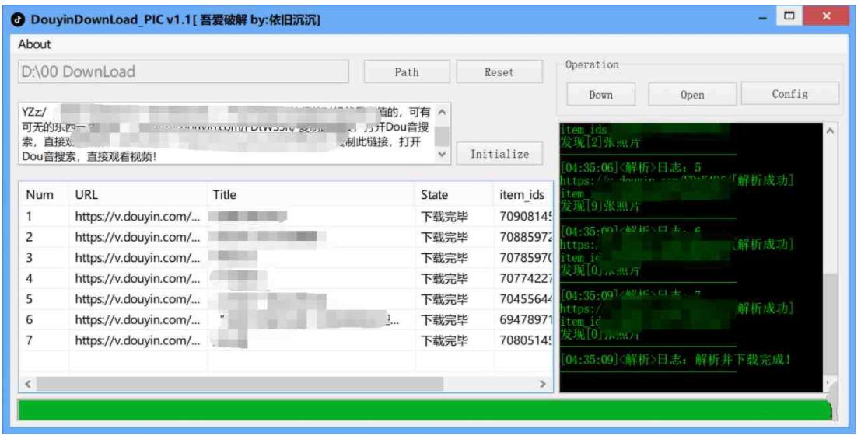This screenshot has height=446, width=868.
Task: Click item_ids value starting 6947897
Action: pos(525,320)
